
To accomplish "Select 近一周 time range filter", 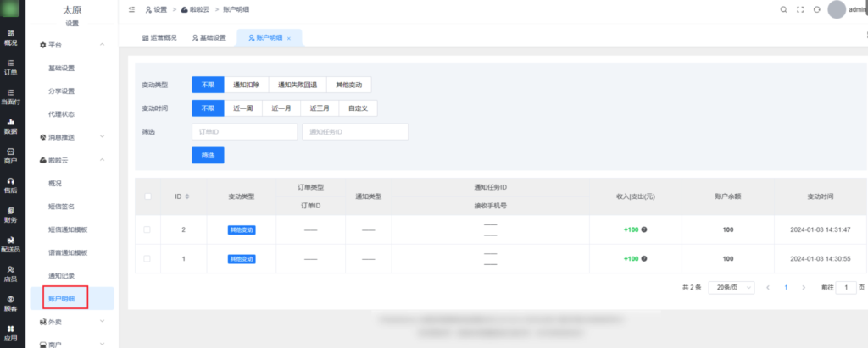I will tap(243, 108).
